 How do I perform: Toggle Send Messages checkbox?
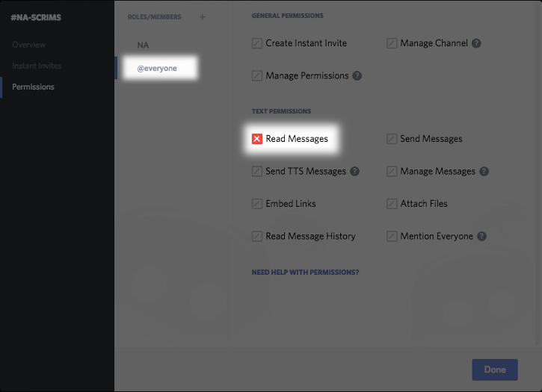392,139
